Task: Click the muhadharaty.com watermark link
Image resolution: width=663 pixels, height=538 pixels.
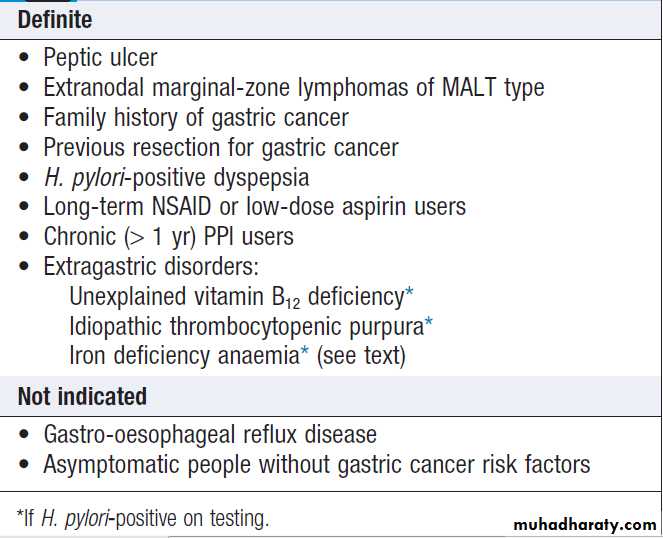Action: coord(585,524)
